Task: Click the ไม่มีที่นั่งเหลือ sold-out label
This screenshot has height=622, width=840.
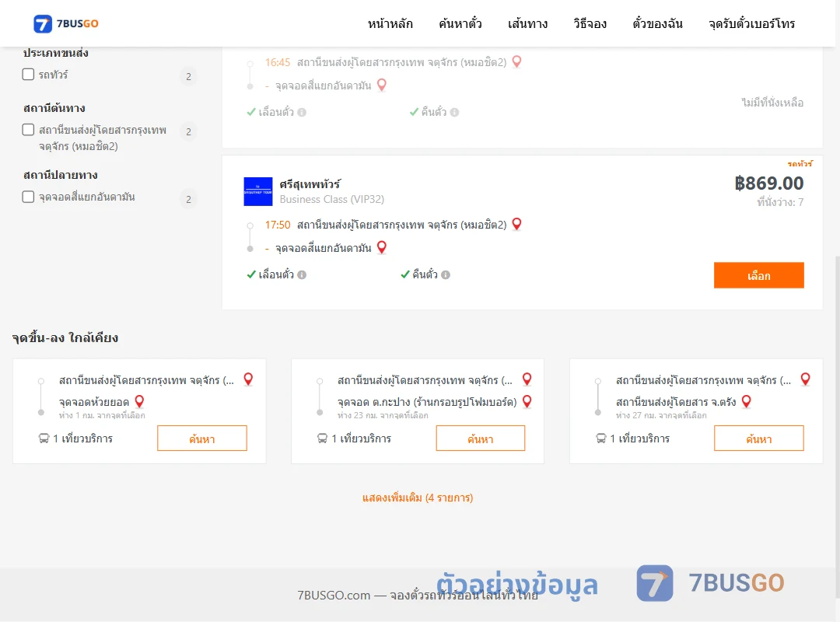Action: (x=772, y=103)
